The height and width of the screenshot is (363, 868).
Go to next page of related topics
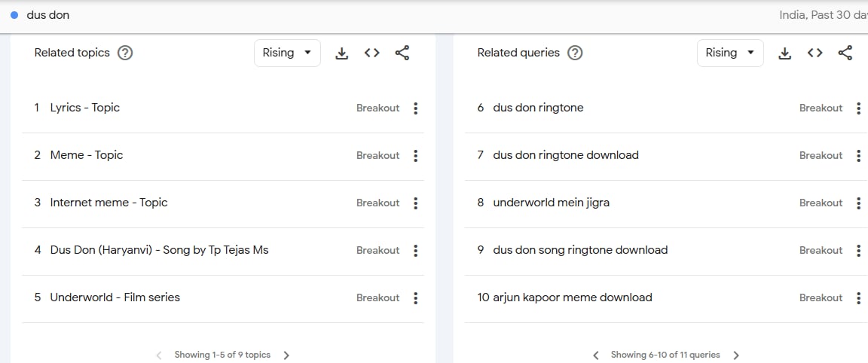pyautogui.click(x=286, y=355)
